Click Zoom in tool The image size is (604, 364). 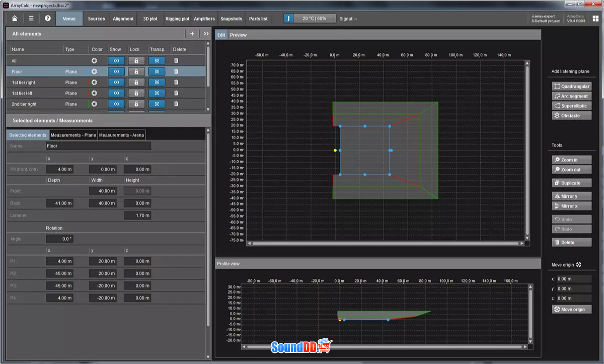tap(572, 160)
